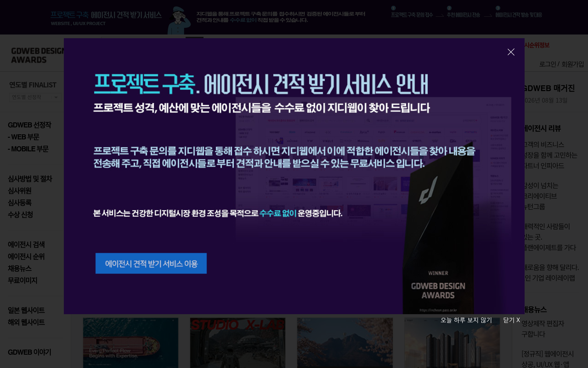Image resolution: width=588 pixels, height=368 pixels.
Task: Select 오늘 하루 보지 않기 option
Action: 466,320
